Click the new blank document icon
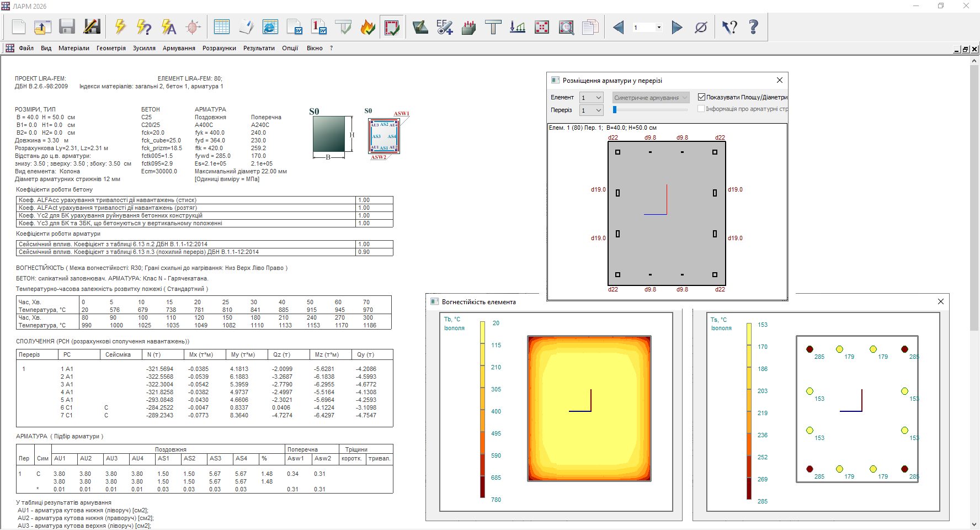980x530 pixels. pyautogui.click(x=19, y=27)
